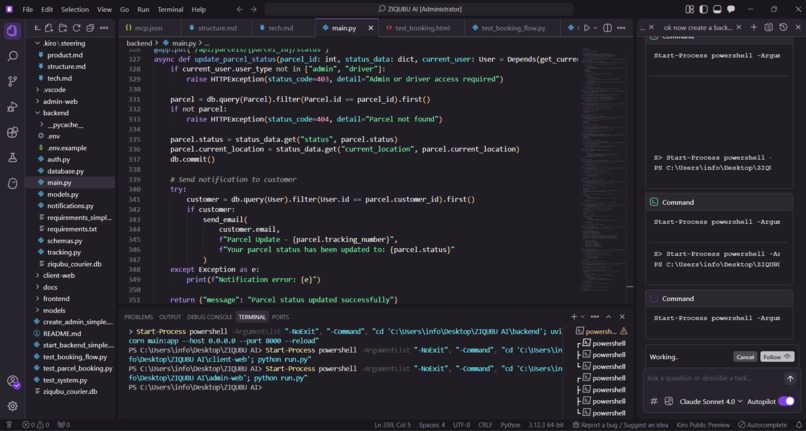Image resolution: width=806 pixels, height=431 pixels.
Task: Open README.md in explorer
Action: point(62,333)
